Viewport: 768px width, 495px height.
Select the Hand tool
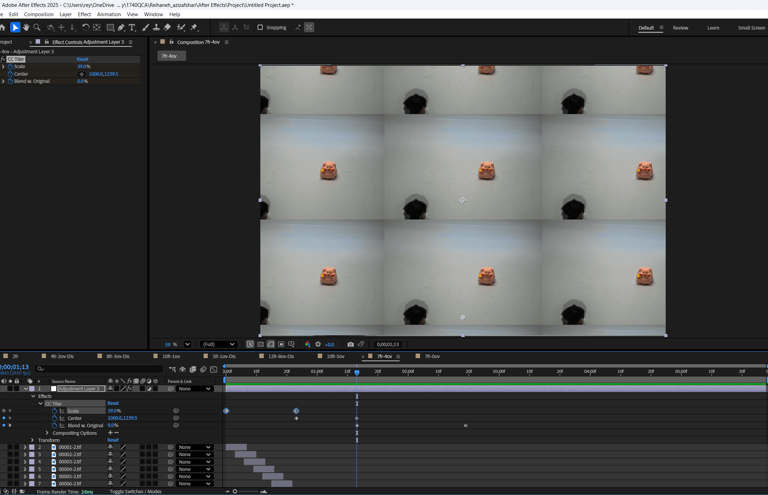(x=26, y=28)
